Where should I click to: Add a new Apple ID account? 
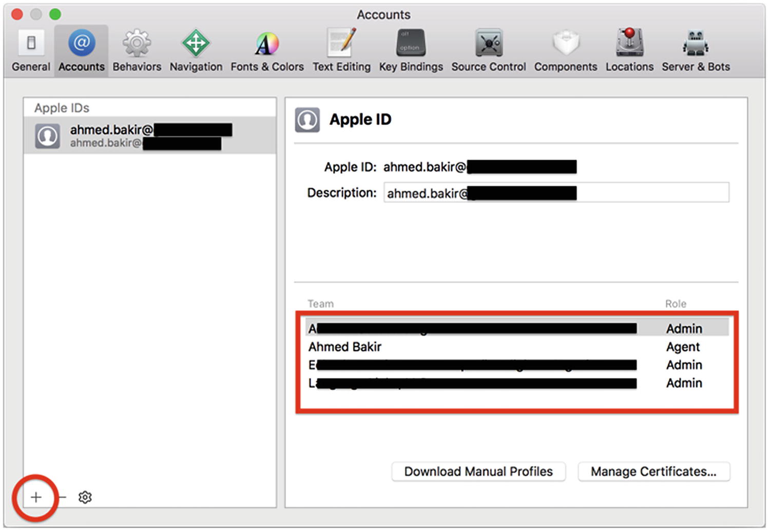(36, 497)
